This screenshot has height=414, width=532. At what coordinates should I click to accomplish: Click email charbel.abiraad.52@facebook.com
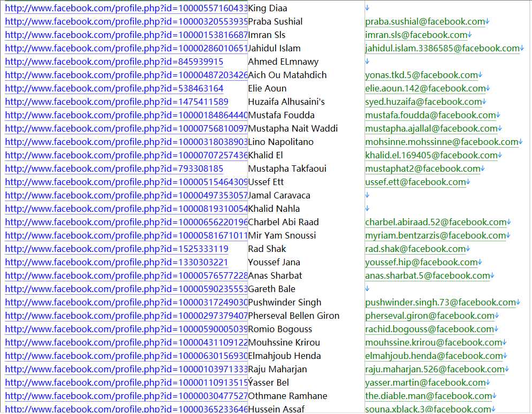coord(436,222)
